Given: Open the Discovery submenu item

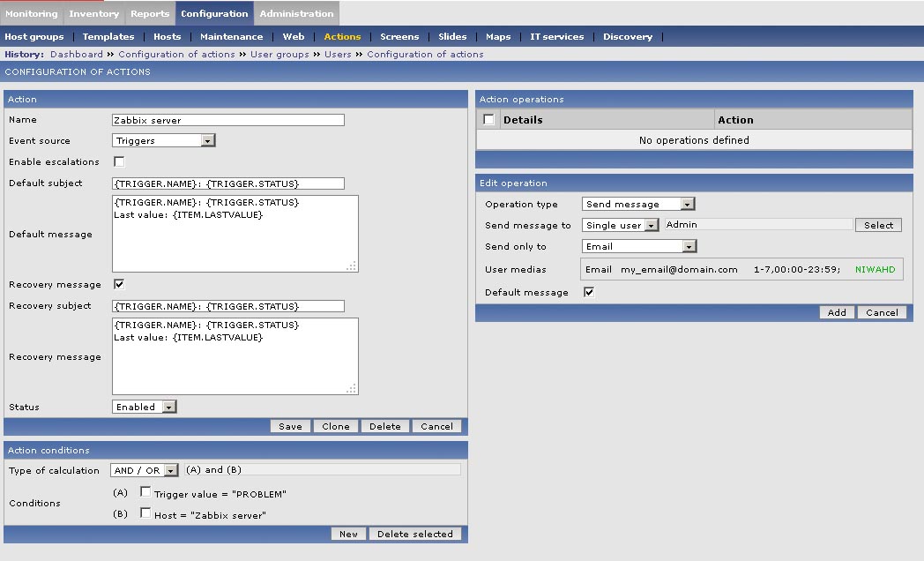Looking at the screenshot, I should (628, 36).
